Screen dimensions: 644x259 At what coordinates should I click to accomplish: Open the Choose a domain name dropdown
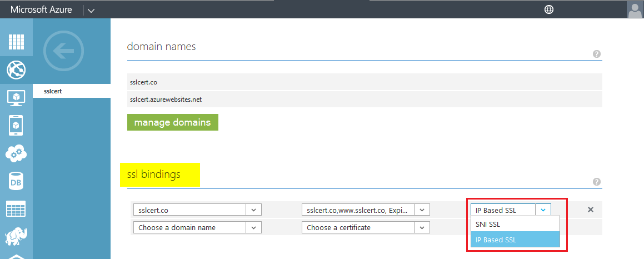click(253, 227)
